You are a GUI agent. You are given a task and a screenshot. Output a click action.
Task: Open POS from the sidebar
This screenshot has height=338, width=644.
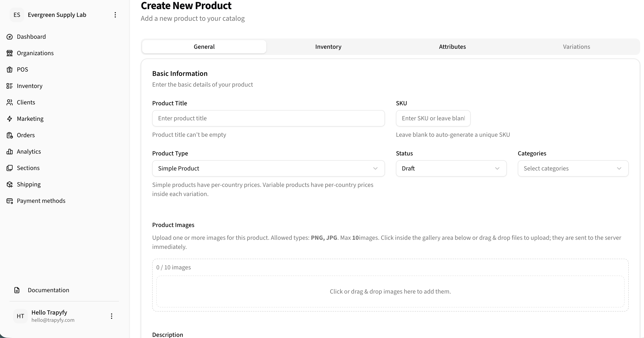coord(23,70)
